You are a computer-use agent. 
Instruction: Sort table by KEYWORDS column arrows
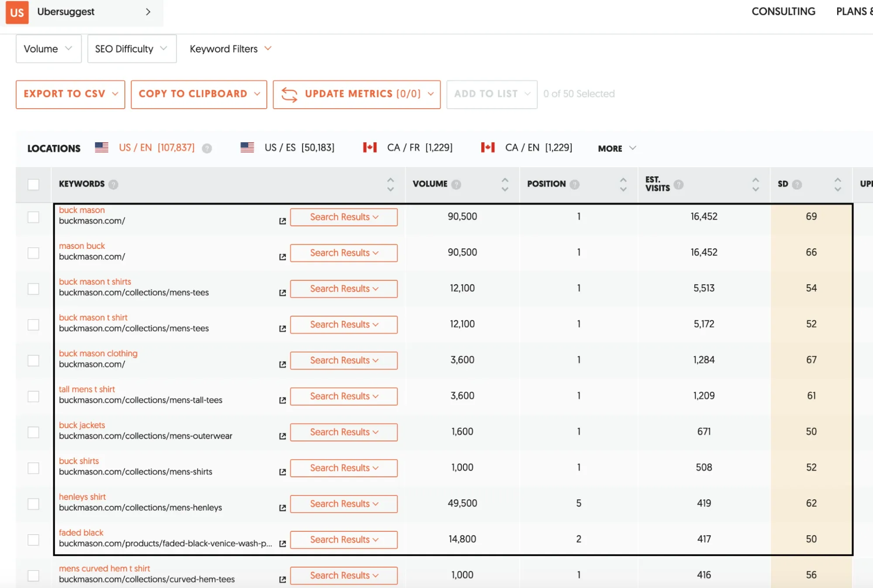tap(390, 184)
